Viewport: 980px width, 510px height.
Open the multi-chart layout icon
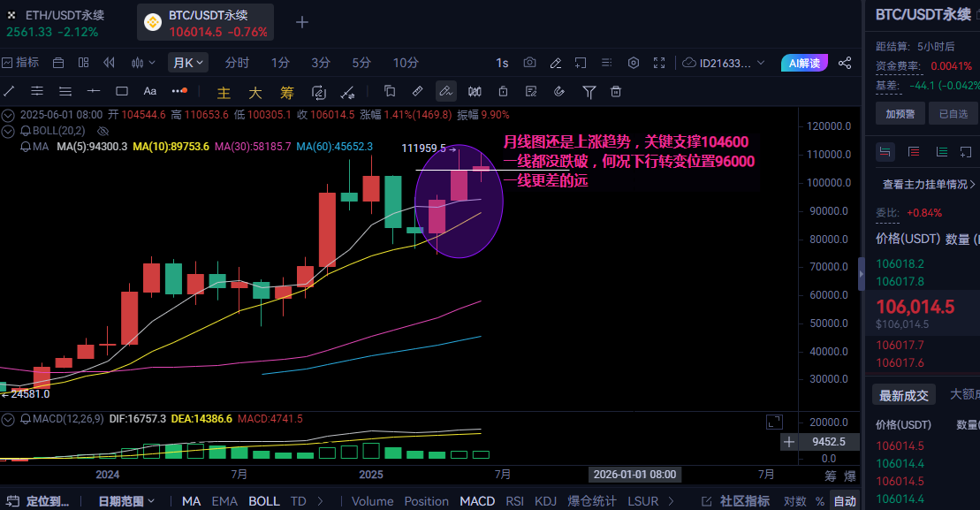(x=84, y=63)
